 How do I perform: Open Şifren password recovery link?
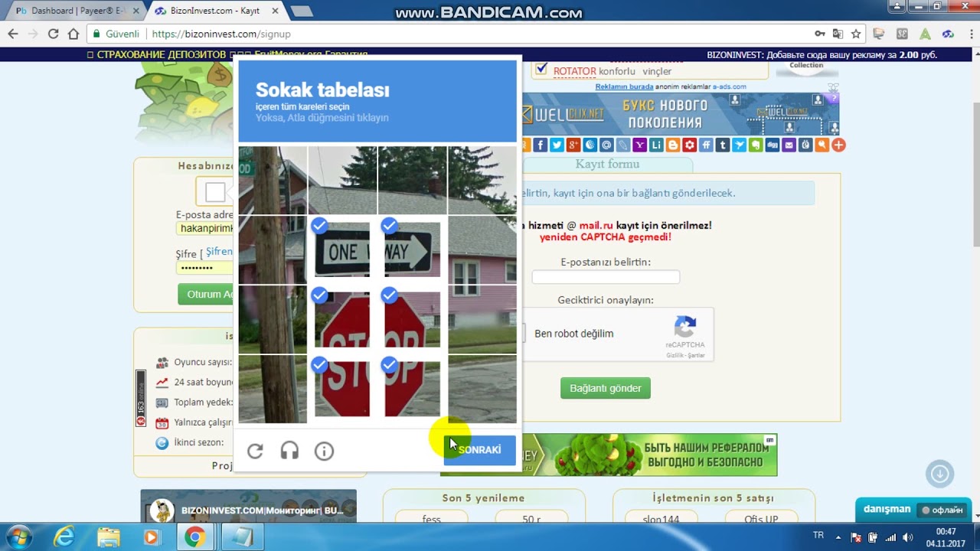click(219, 252)
